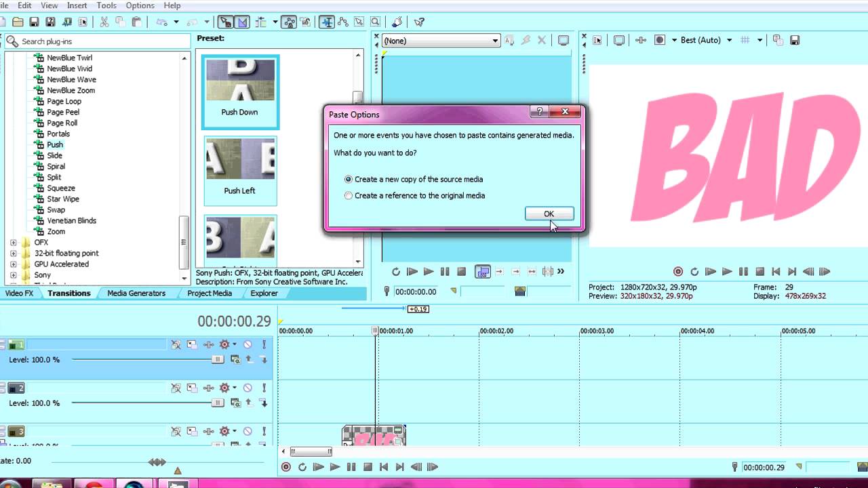Select the Zoom magnifier edit tool
The image size is (868, 488).
coord(375,22)
